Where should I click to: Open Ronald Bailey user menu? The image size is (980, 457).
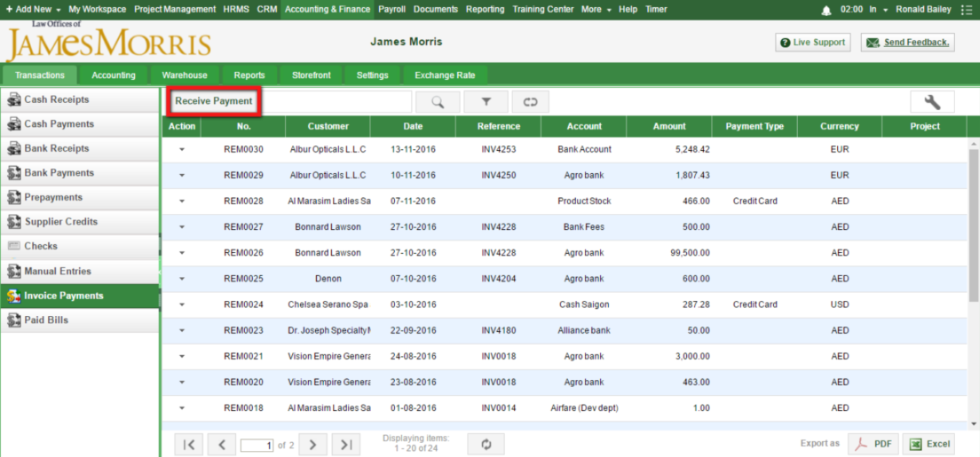[x=923, y=9]
